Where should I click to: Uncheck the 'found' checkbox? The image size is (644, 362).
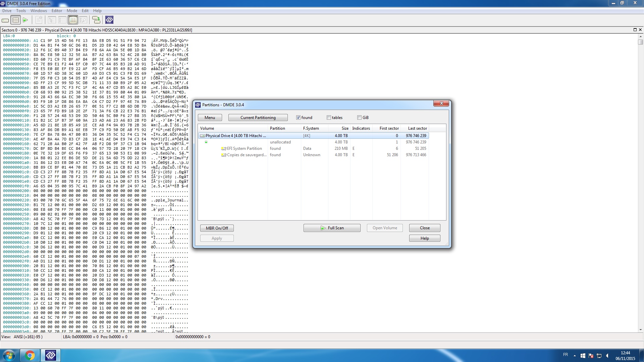click(x=298, y=118)
